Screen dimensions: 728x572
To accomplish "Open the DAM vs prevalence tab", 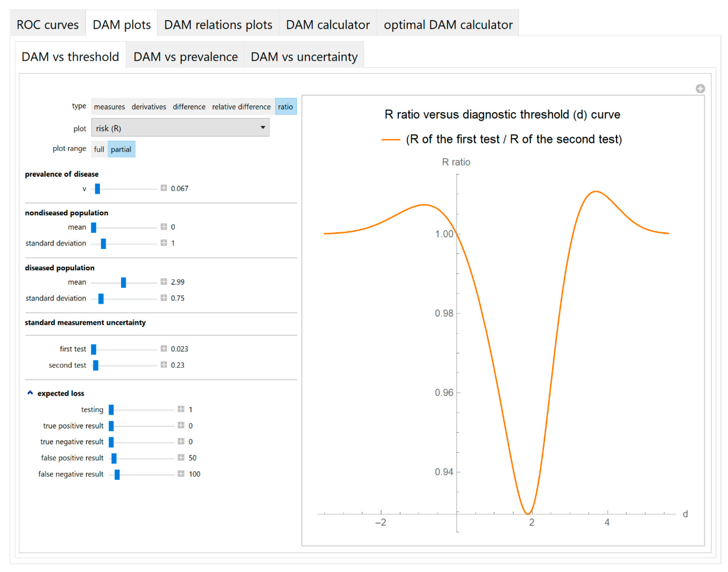I will pos(185,56).
